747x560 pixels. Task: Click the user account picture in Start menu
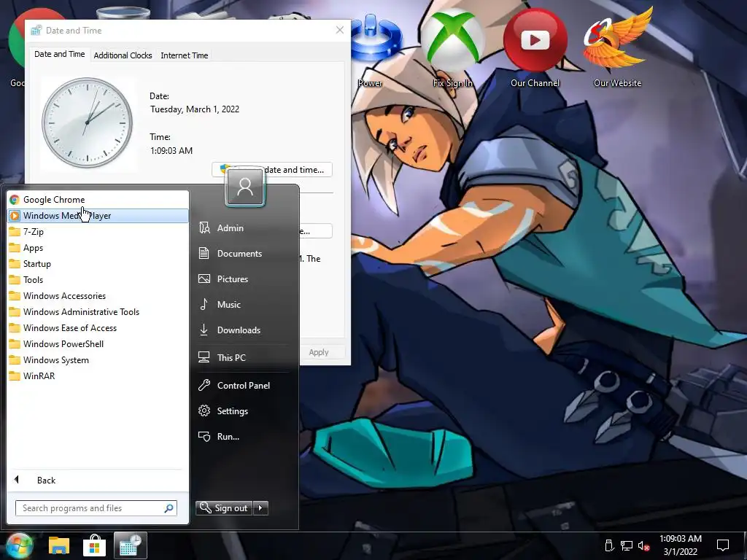245,187
